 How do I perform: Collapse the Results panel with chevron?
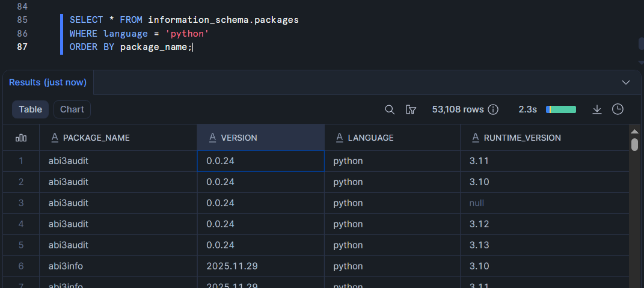626,82
